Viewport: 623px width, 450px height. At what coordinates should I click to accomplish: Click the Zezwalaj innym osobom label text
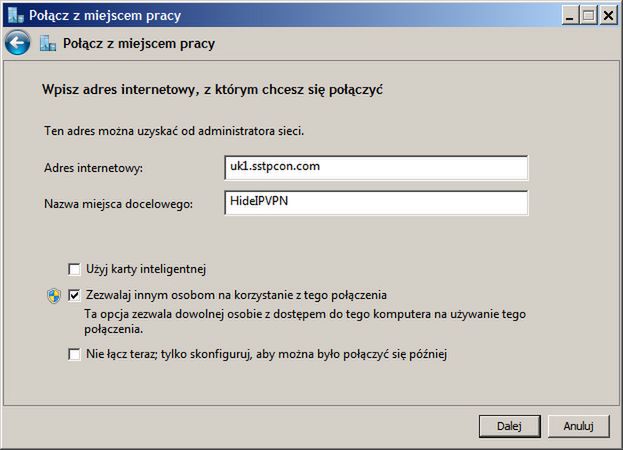pyautogui.click(x=236, y=295)
